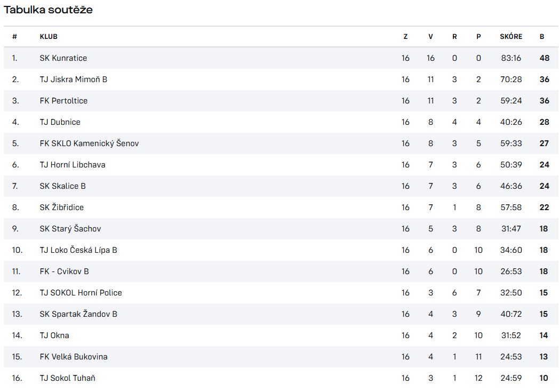Open the TJ Sokol Tuhaň link
Viewport: 559px width, 392px height.
coord(67,378)
